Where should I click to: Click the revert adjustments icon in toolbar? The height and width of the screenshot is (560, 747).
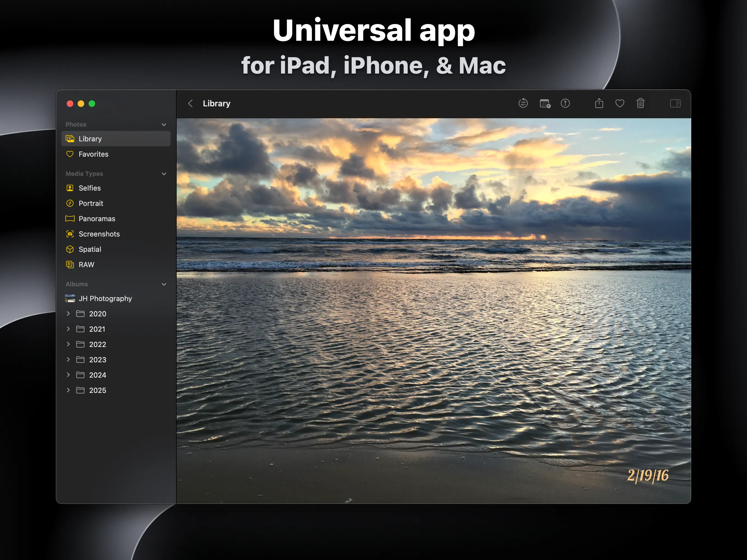(x=523, y=103)
